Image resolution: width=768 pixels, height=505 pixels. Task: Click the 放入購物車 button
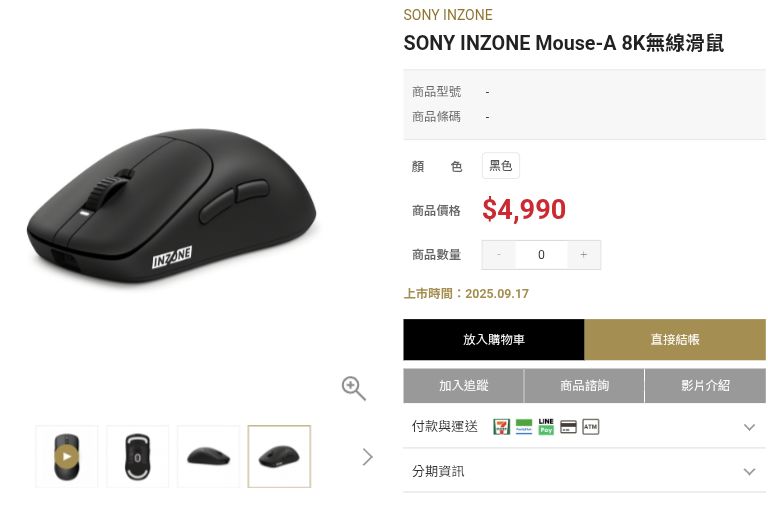493,340
